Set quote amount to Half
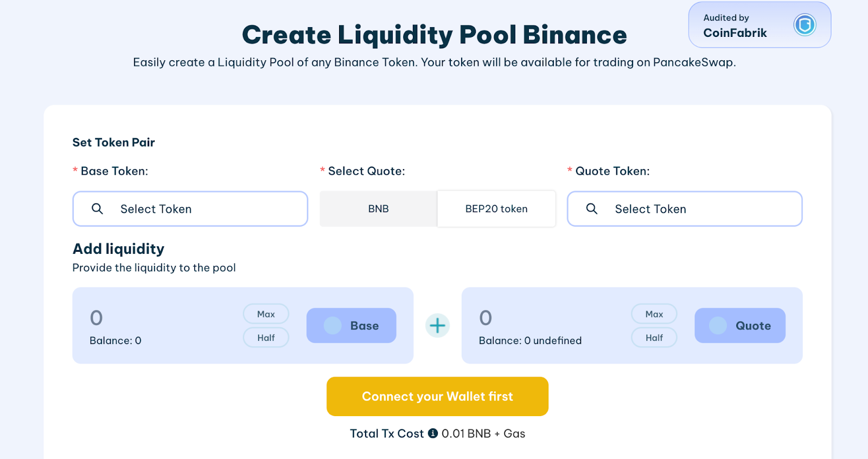The image size is (868, 459). [x=654, y=337]
